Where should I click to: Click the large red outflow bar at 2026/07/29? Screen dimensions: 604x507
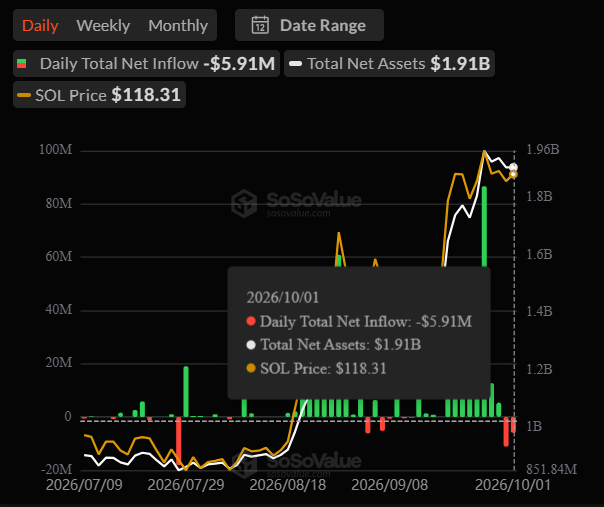click(x=178, y=442)
